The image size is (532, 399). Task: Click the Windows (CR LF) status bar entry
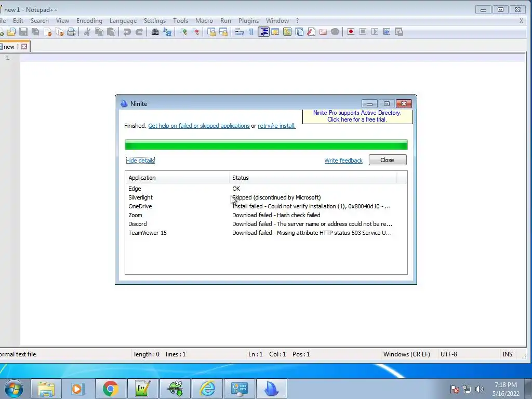(x=406, y=354)
